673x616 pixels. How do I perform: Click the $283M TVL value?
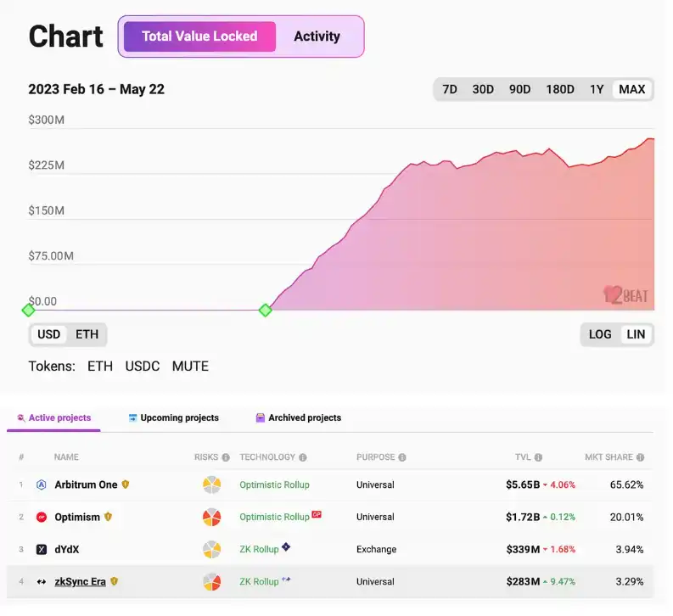coord(523,582)
